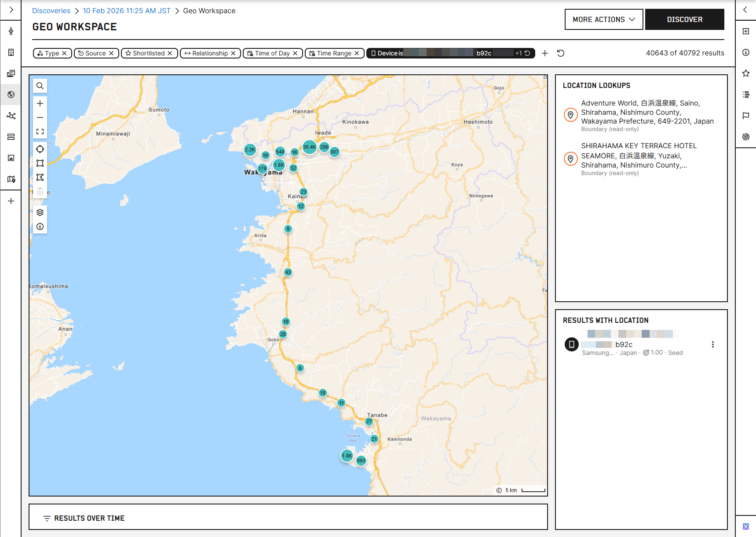Expand the left navigation sidebar
Screen dimensions: 756x537
(x=11, y=10)
